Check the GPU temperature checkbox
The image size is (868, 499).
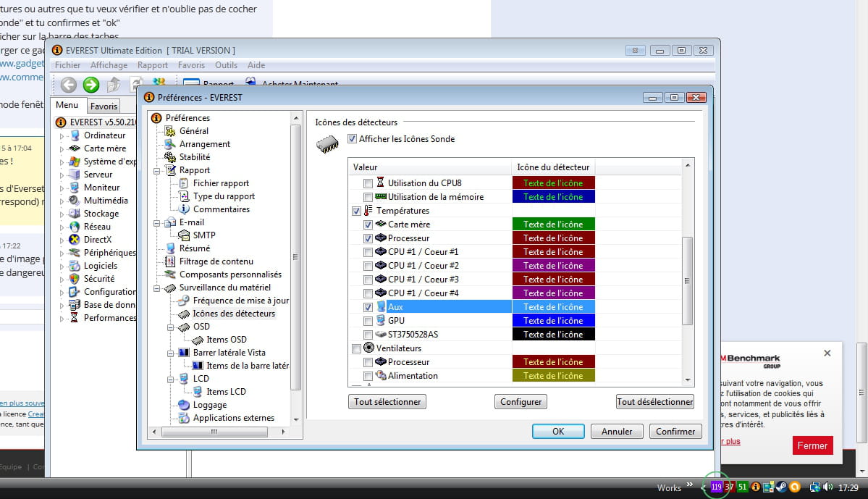click(x=368, y=322)
